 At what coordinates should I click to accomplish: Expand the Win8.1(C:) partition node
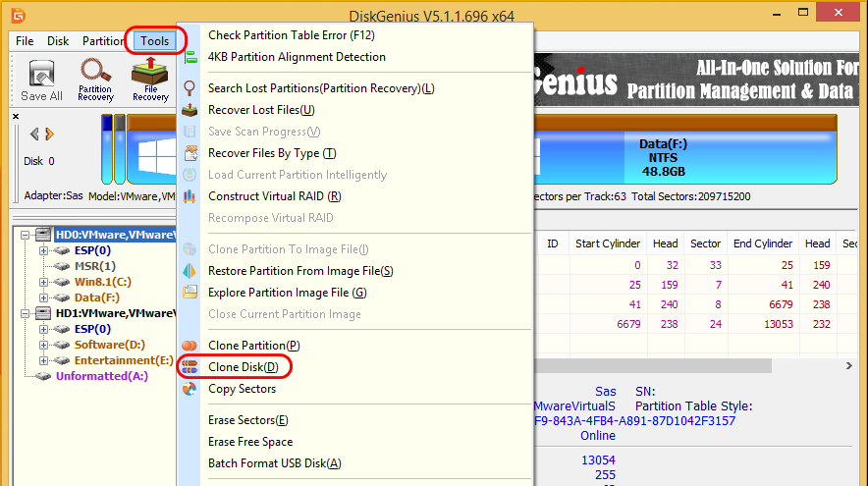[44, 282]
